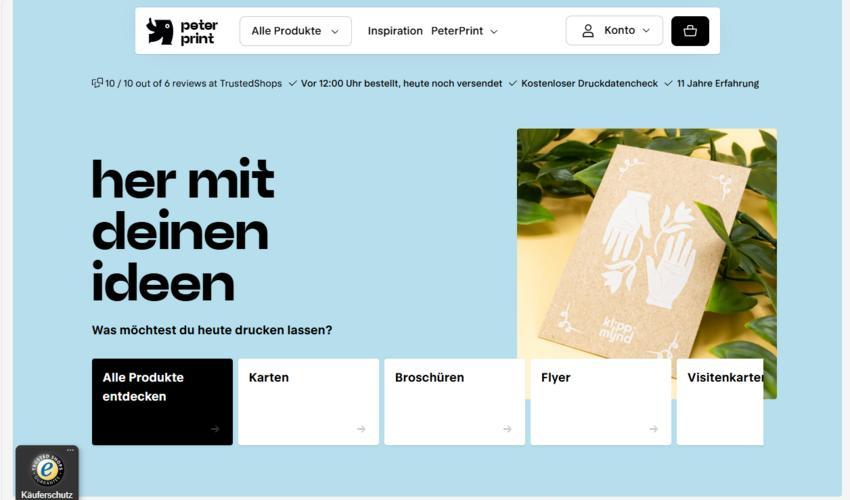Click the arrow icon on Flyer card
The image size is (850, 500).
coord(654,429)
